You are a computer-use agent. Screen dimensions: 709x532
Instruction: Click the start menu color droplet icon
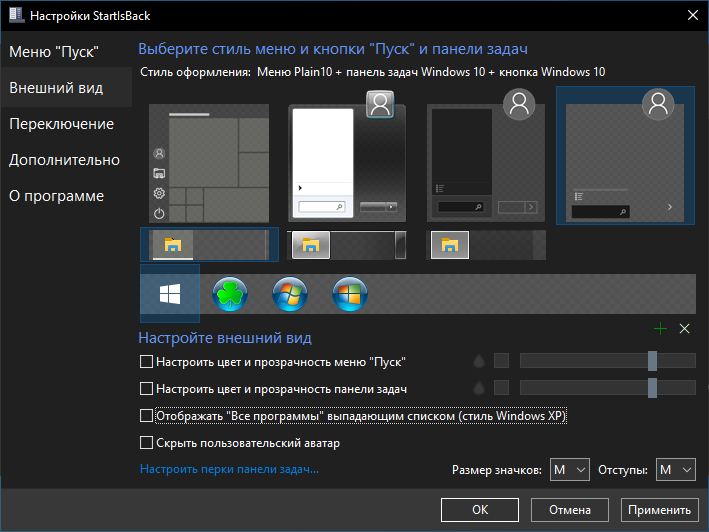pyautogui.click(x=479, y=361)
